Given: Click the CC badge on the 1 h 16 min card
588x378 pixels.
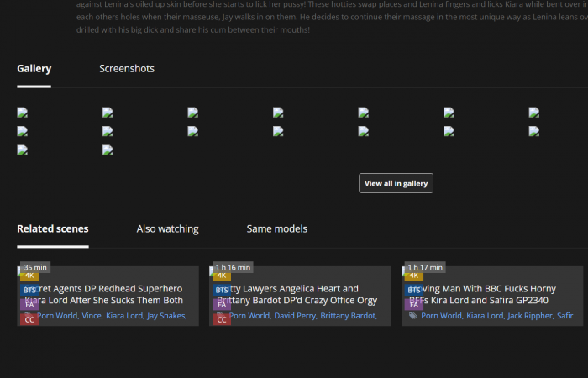Looking at the screenshot, I should point(223,319).
